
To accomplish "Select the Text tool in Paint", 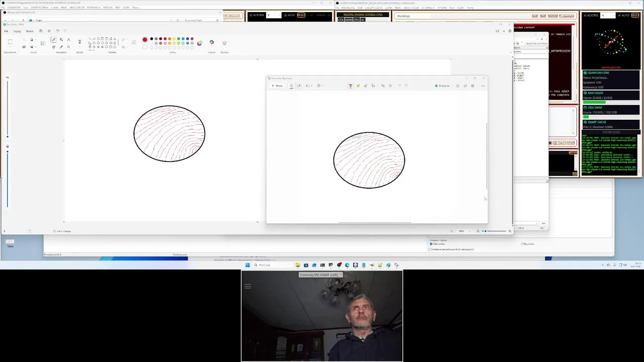I will [69, 39].
